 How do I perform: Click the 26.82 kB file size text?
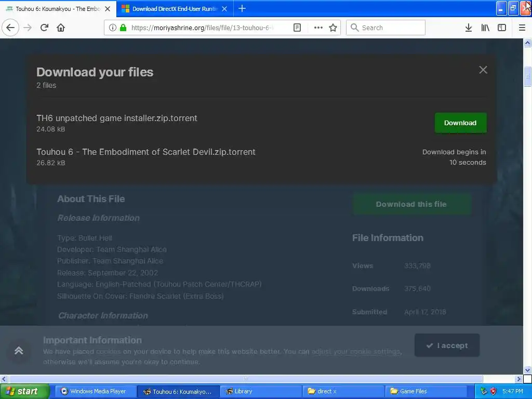coord(50,163)
